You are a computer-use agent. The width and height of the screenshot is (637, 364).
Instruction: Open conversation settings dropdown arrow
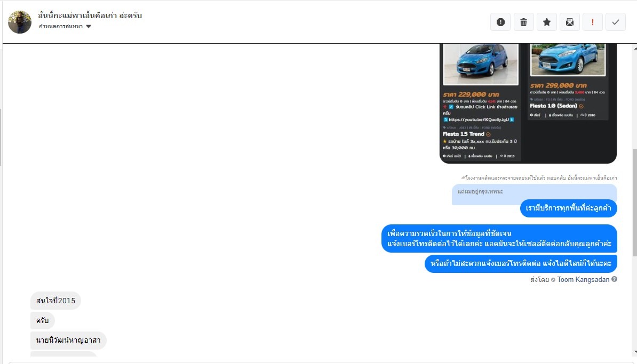click(x=89, y=26)
